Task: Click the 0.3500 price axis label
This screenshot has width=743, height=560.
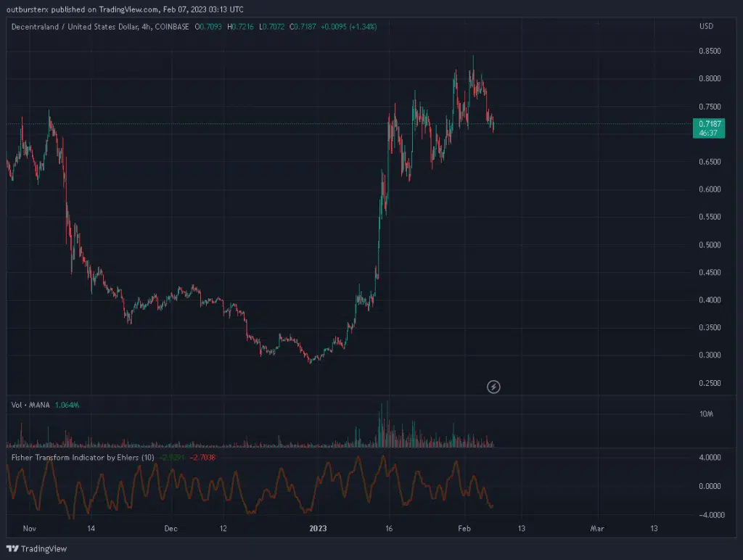Action: pos(710,327)
